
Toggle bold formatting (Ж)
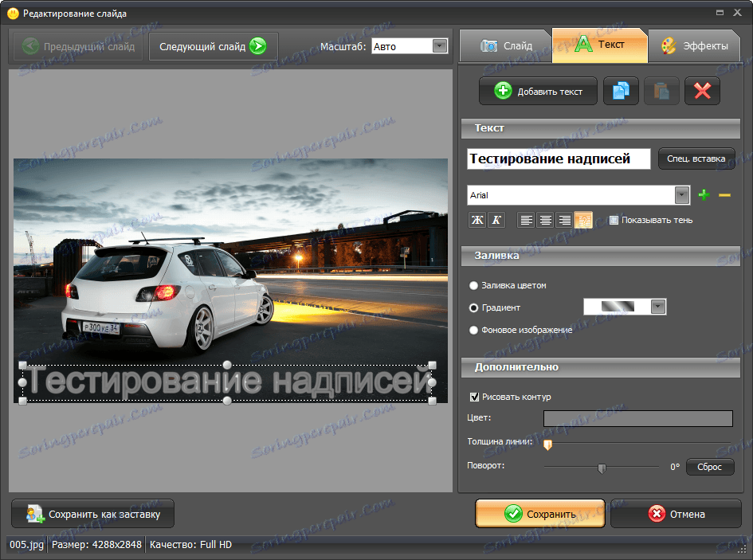[x=477, y=220]
